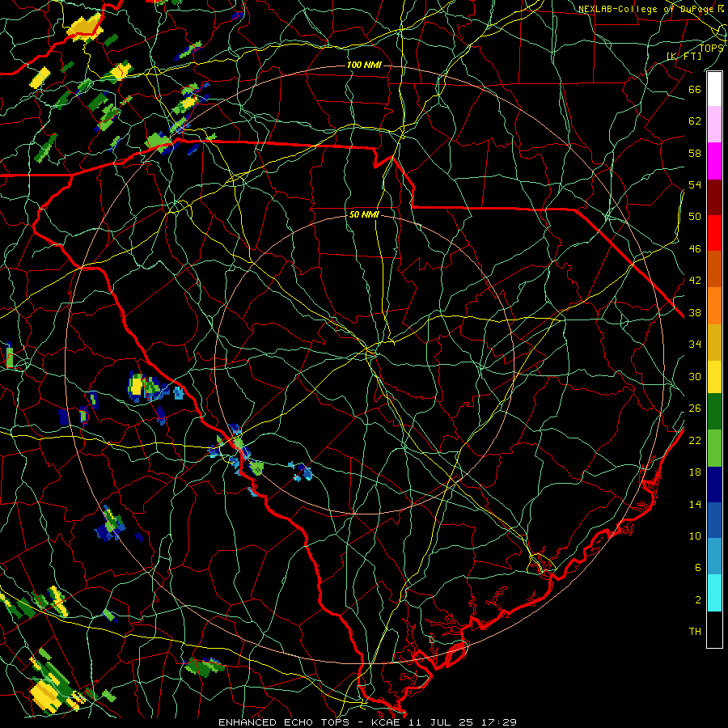This screenshot has height=728, width=728.
Task: Click the dark green legend swatch
Action: (x=714, y=412)
